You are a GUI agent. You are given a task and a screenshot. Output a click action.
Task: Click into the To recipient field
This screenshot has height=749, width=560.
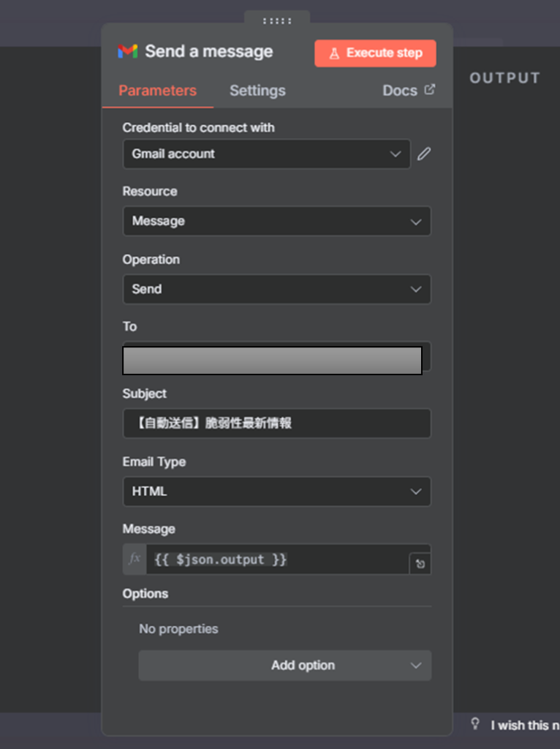pyautogui.click(x=272, y=361)
